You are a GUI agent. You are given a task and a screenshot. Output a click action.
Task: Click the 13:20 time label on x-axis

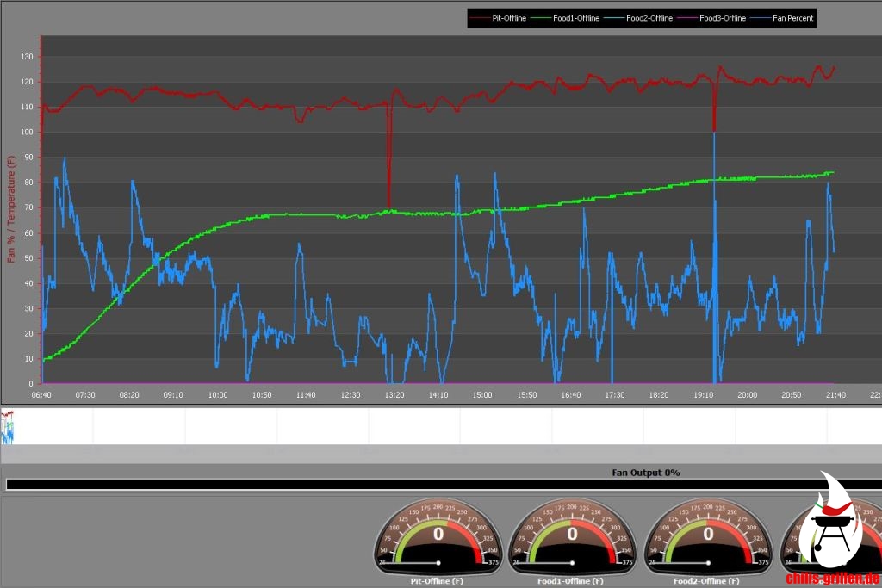[394, 395]
